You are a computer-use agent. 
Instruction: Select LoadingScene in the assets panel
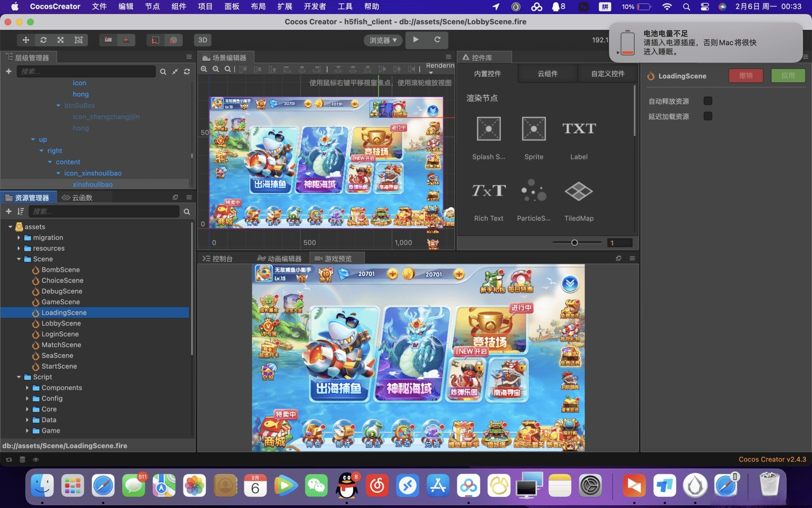pyautogui.click(x=64, y=312)
